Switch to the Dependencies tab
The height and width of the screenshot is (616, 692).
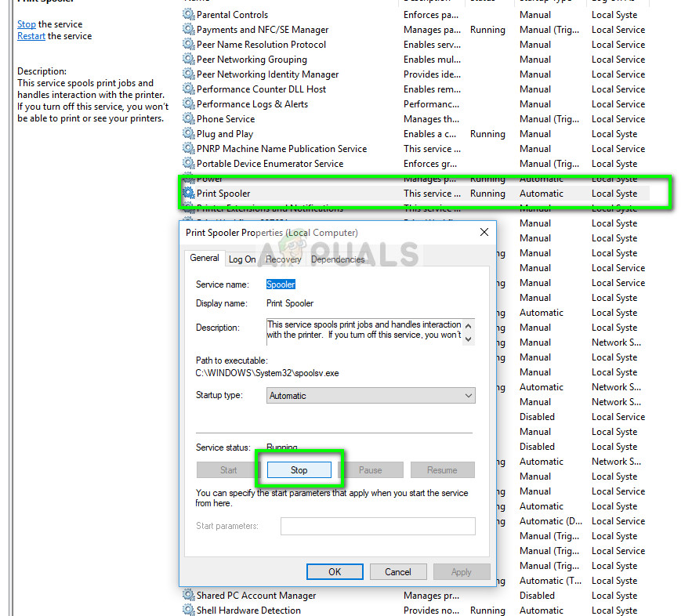pyautogui.click(x=338, y=259)
